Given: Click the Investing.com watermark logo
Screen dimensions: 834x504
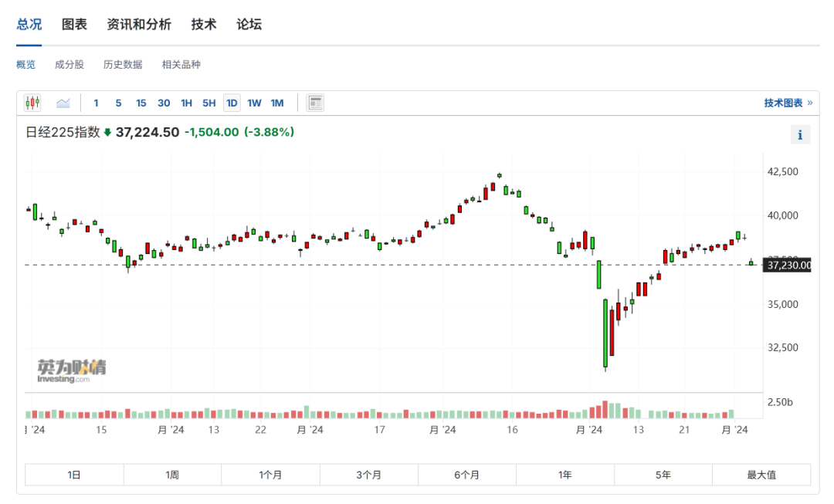Looking at the screenshot, I should [71, 370].
